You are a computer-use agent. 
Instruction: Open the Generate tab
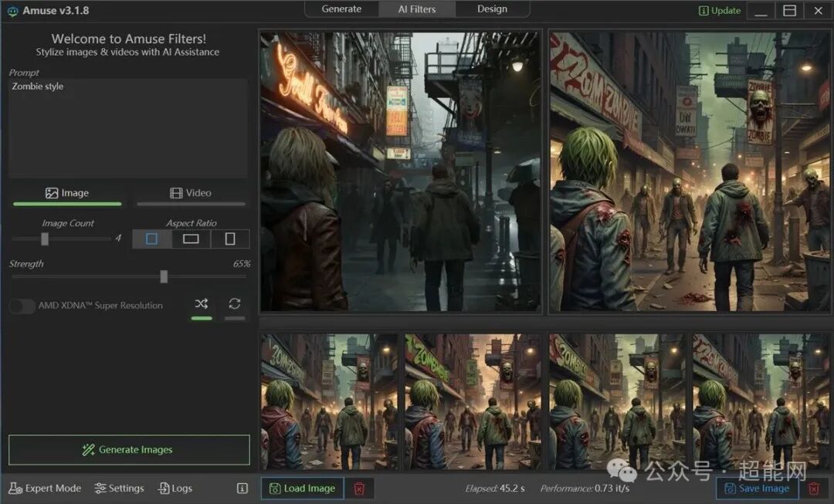341,9
